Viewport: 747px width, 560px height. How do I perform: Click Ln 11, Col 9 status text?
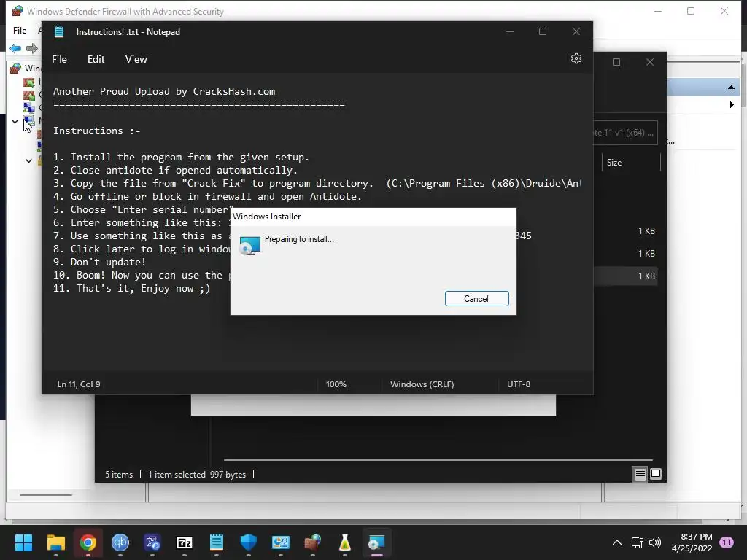coord(79,384)
